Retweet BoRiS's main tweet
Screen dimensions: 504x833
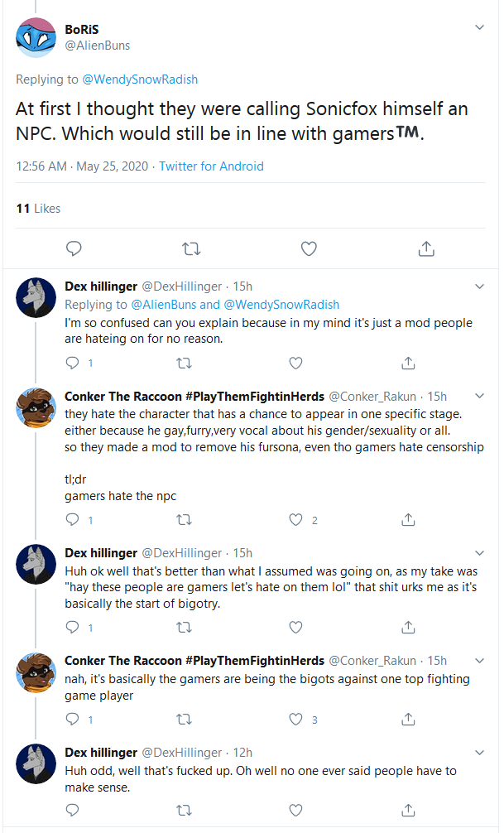point(191,248)
